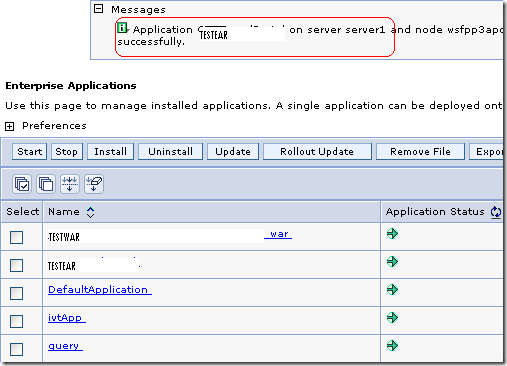Click the Deselect All items icon
507x366 pixels.
point(46,184)
